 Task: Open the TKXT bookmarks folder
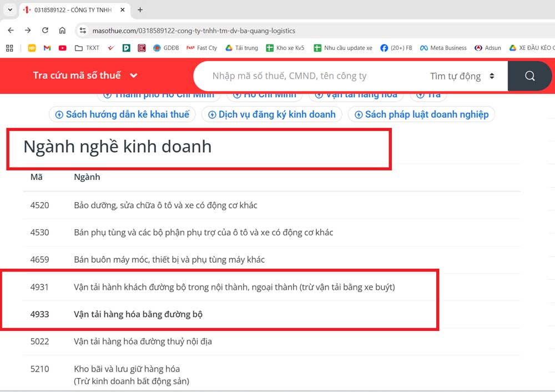(86, 48)
